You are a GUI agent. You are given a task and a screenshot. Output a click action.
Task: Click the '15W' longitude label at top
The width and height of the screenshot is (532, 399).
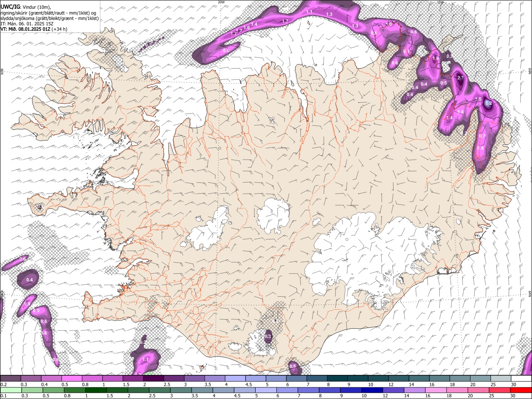coord(441,2)
